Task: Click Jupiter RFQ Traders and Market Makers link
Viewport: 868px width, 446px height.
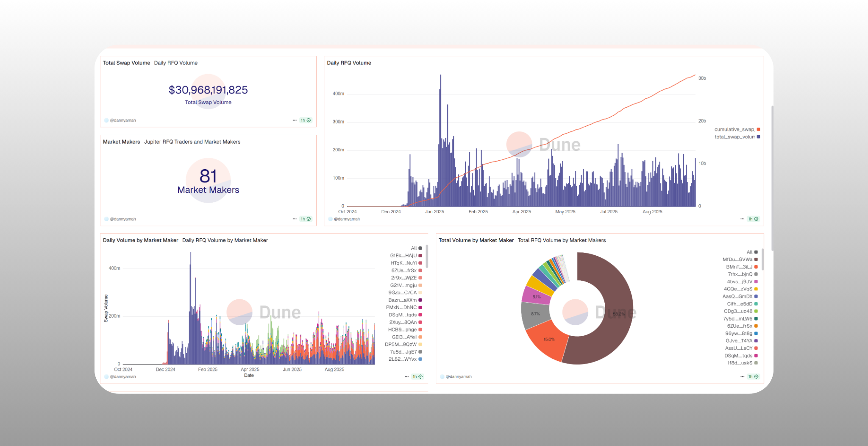Action: click(x=192, y=142)
